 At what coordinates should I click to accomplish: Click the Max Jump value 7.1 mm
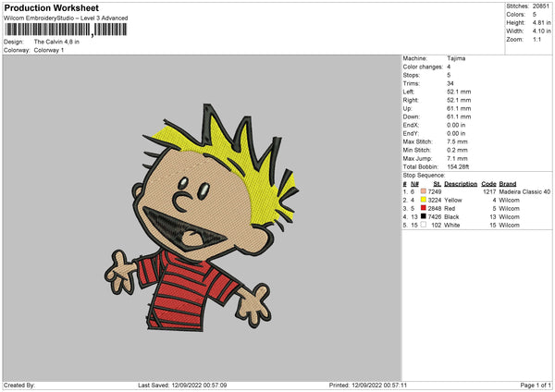[457, 158]
